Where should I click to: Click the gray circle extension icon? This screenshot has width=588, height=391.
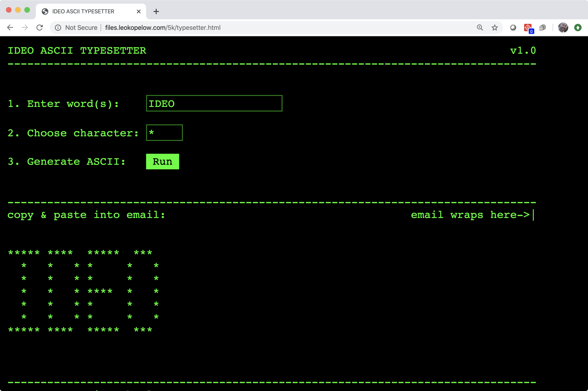pos(513,27)
